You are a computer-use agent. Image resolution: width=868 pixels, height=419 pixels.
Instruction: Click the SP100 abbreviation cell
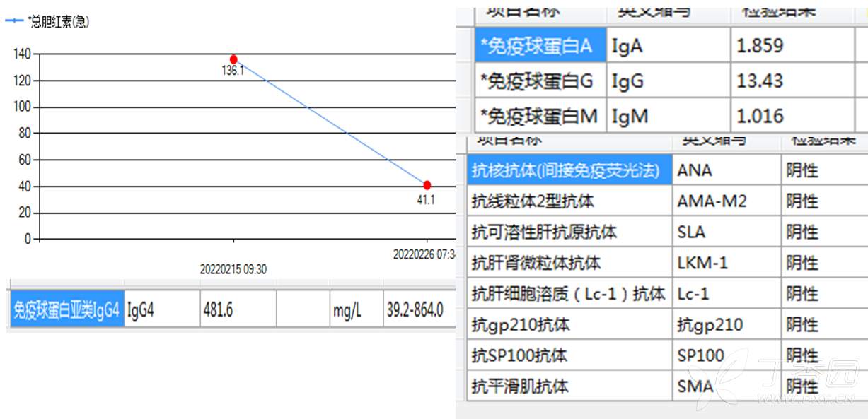[x=701, y=355]
